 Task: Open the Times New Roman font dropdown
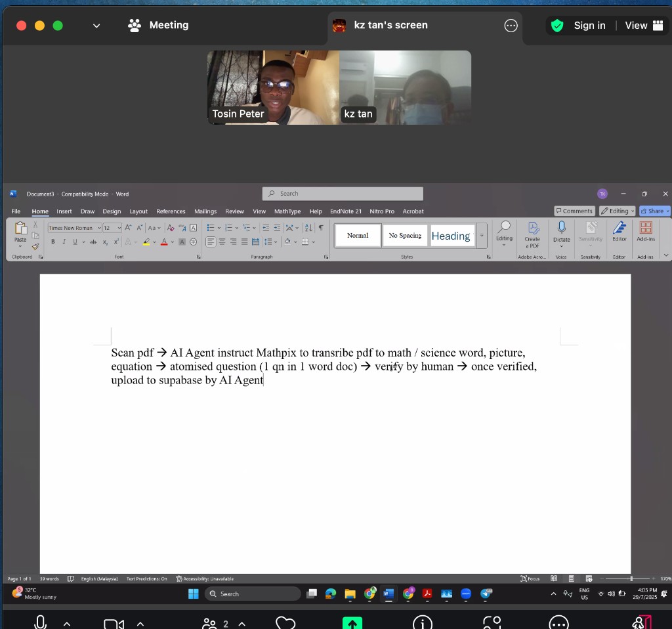(x=99, y=228)
